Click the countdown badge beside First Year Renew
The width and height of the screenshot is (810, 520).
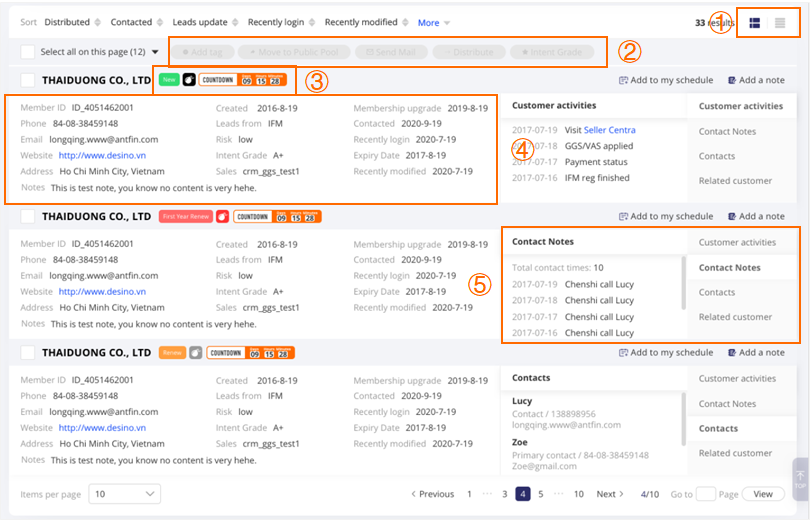point(277,216)
